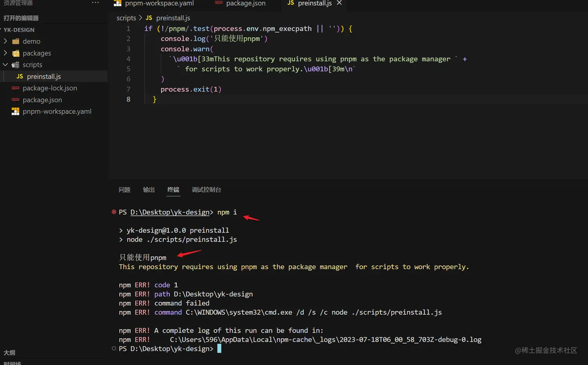588x365 pixels.
Task: Click the npm icon in the package.json tab
Action: coord(219,3)
